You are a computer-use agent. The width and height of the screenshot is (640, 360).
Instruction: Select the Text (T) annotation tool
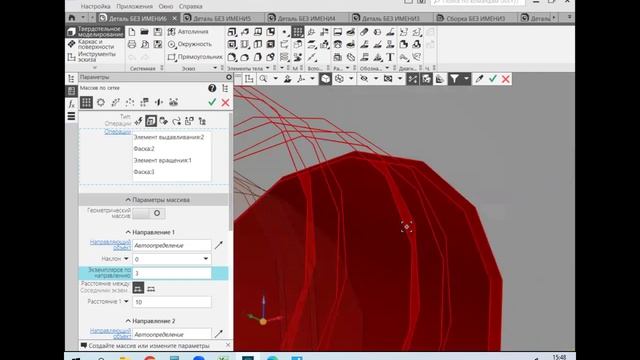tap(390, 57)
